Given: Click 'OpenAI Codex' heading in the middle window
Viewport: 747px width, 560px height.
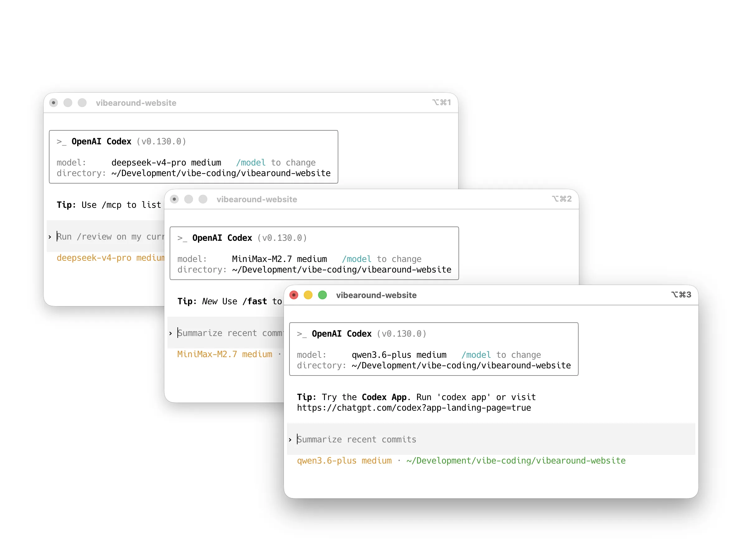Looking at the screenshot, I should click(222, 238).
